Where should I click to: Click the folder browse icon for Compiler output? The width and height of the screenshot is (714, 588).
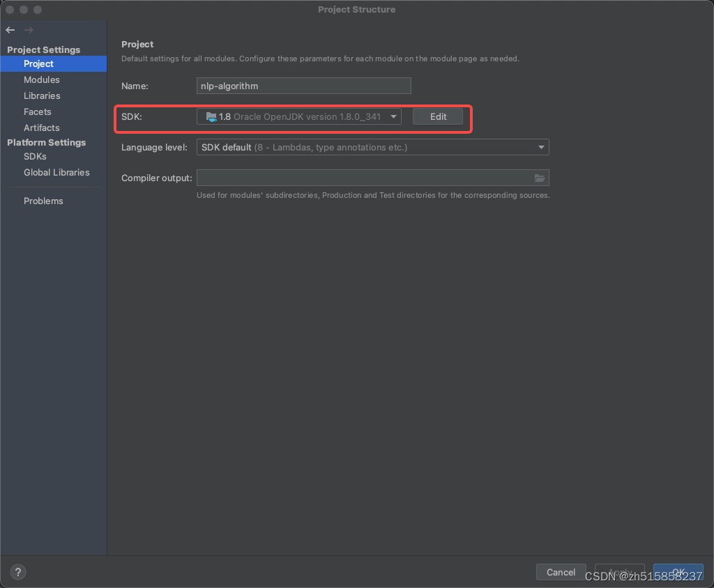tap(540, 178)
